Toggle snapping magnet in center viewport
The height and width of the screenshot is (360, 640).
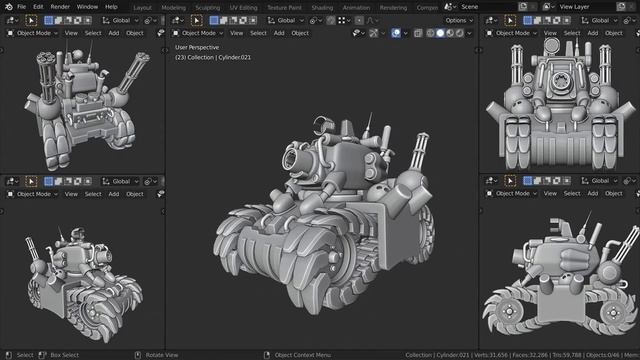[331, 20]
